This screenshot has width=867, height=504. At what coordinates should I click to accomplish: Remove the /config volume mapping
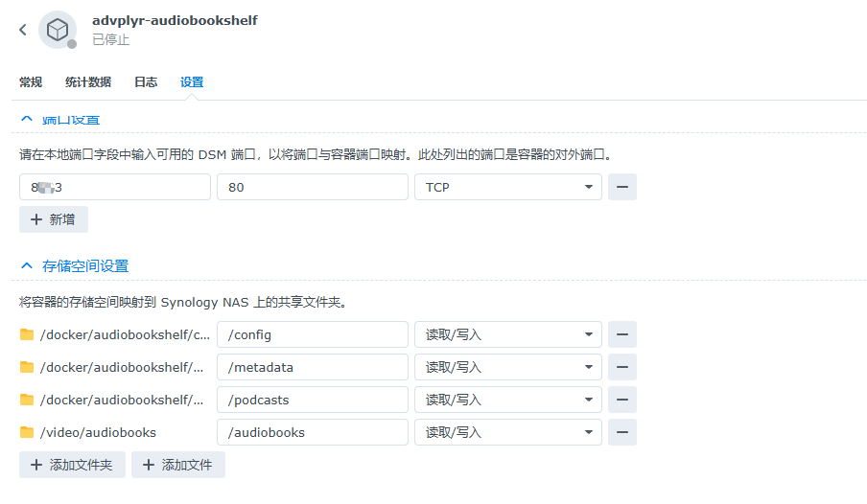622,334
